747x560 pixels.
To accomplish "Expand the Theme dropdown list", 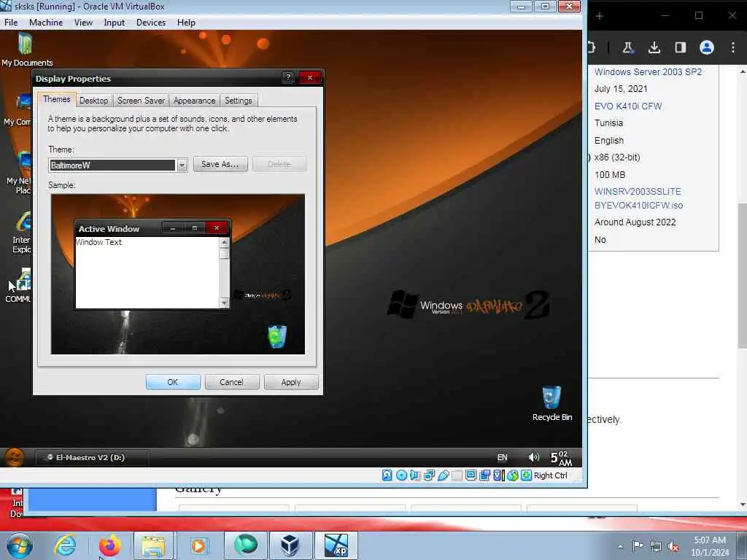I will (x=182, y=166).
